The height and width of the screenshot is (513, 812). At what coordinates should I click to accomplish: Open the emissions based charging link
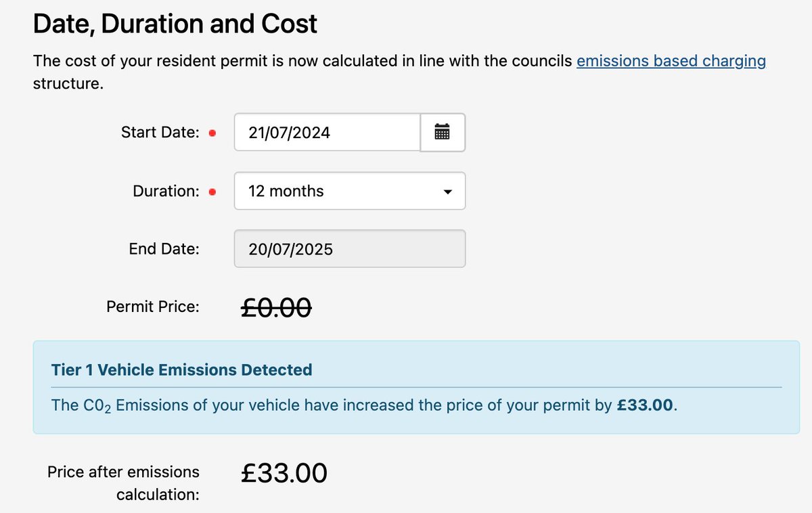tap(671, 61)
